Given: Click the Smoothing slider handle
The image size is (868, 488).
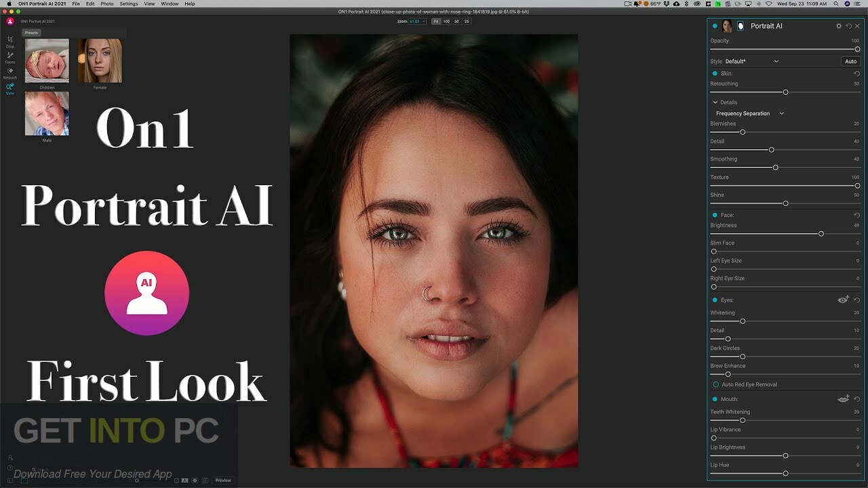Looking at the screenshot, I should click(775, 167).
